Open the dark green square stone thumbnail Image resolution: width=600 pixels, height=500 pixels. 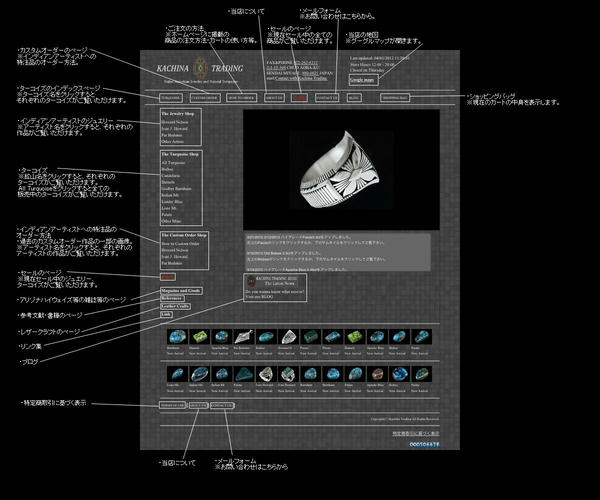310,337
